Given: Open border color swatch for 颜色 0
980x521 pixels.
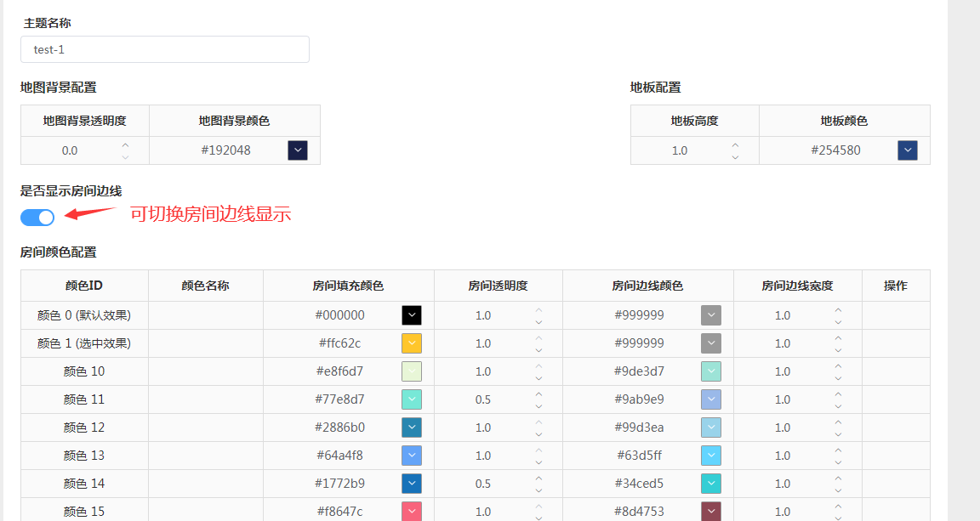Looking at the screenshot, I should coord(711,315).
